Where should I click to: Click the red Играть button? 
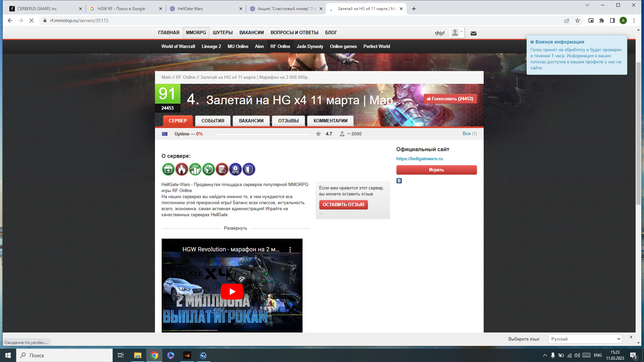pos(436,170)
